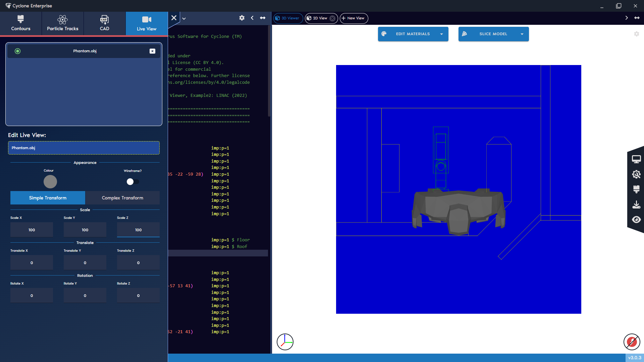The height and width of the screenshot is (362, 644).
Task: Change the appearance Colour swatch
Action: (50, 182)
